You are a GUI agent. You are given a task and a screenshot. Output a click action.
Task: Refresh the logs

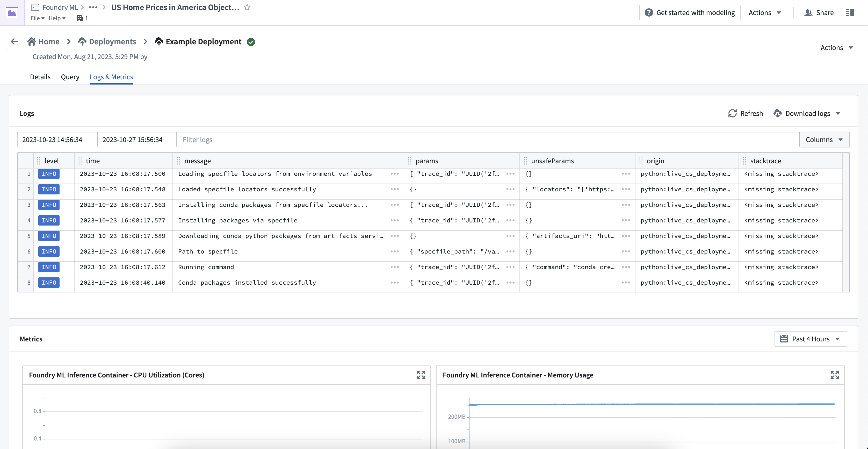pyautogui.click(x=745, y=113)
